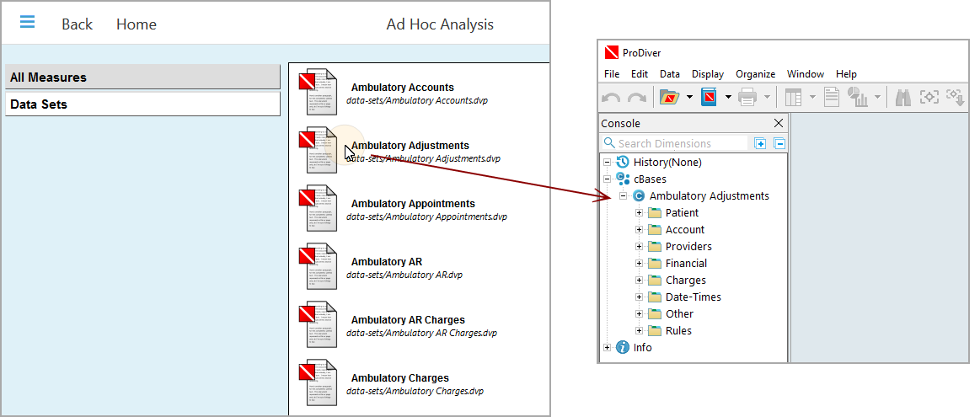Select the Data Sets category

142,104
